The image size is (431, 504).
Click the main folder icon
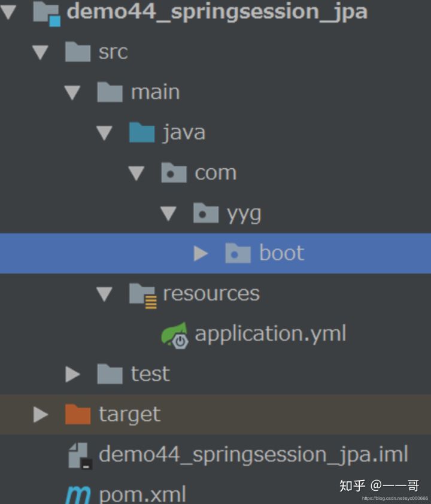110,92
